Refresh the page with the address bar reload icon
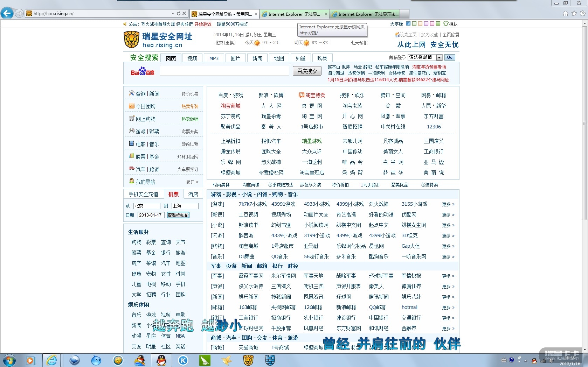This screenshot has height=367, width=588. pyautogui.click(x=179, y=14)
